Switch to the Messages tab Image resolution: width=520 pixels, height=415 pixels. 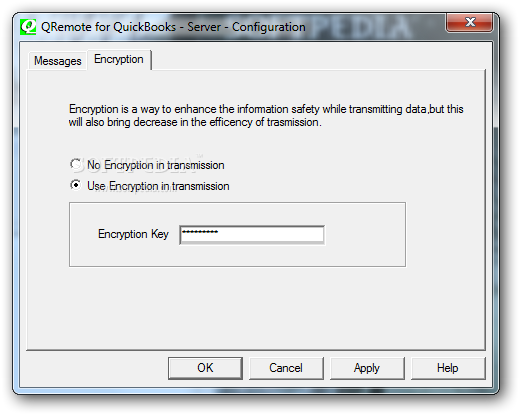pyautogui.click(x=58, y=61)
